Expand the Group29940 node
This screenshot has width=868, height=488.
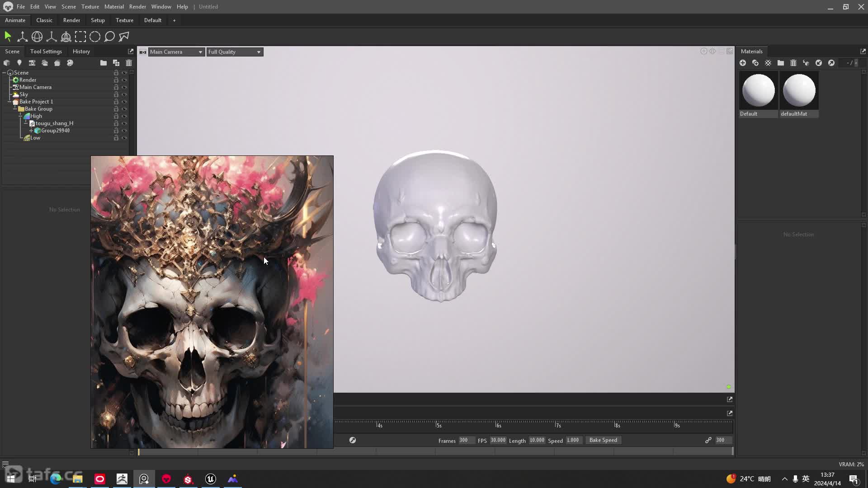pos(31,131)
